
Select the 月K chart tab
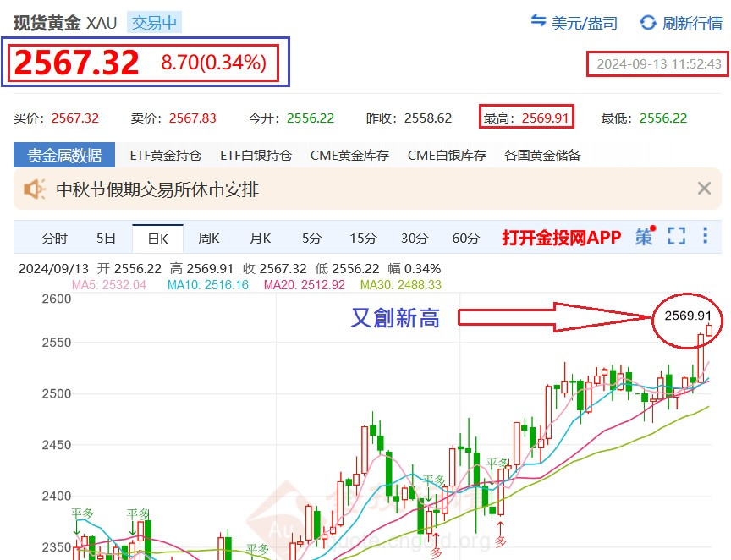[x=260, y=239]
